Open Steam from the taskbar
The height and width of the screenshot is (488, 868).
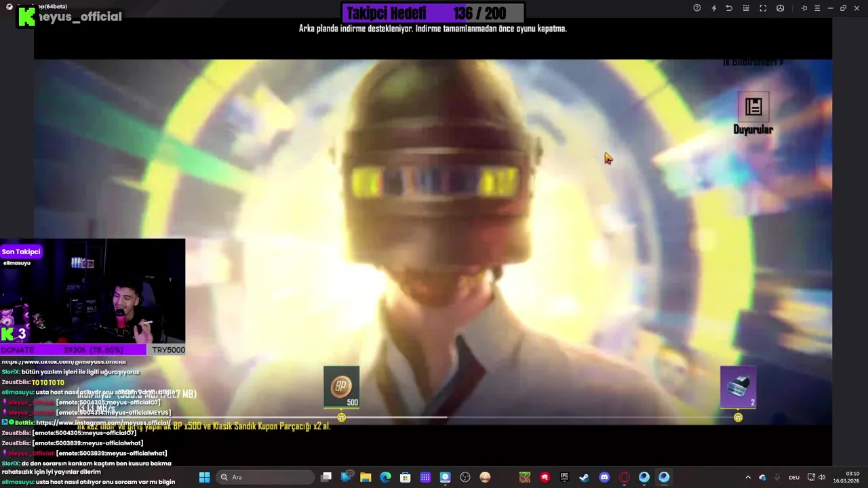584,477
